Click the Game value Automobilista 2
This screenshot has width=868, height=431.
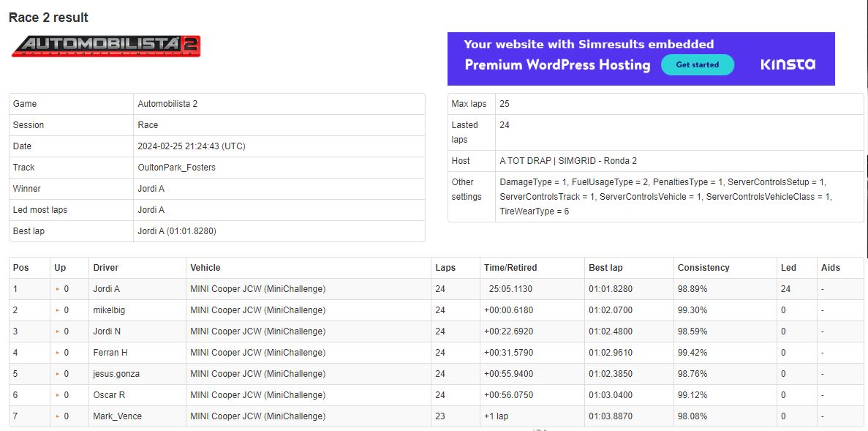coord(167,104)
